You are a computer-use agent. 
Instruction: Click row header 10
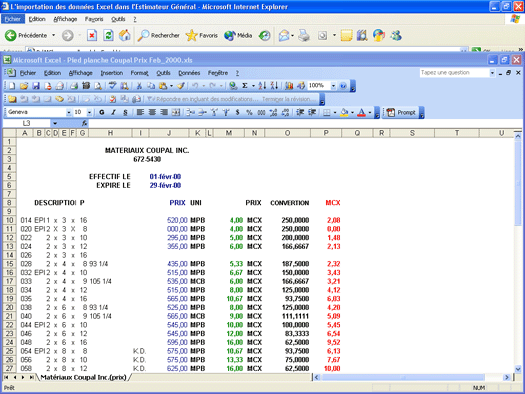click(9, 220)
